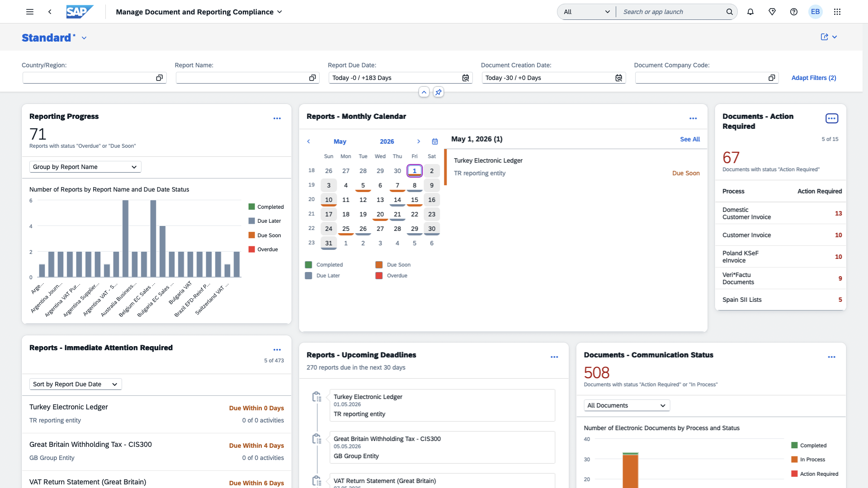Screen dimensions: 868x488
Task: Click the SAP logo
Action: pyautogui.click(x=80, y=12)
